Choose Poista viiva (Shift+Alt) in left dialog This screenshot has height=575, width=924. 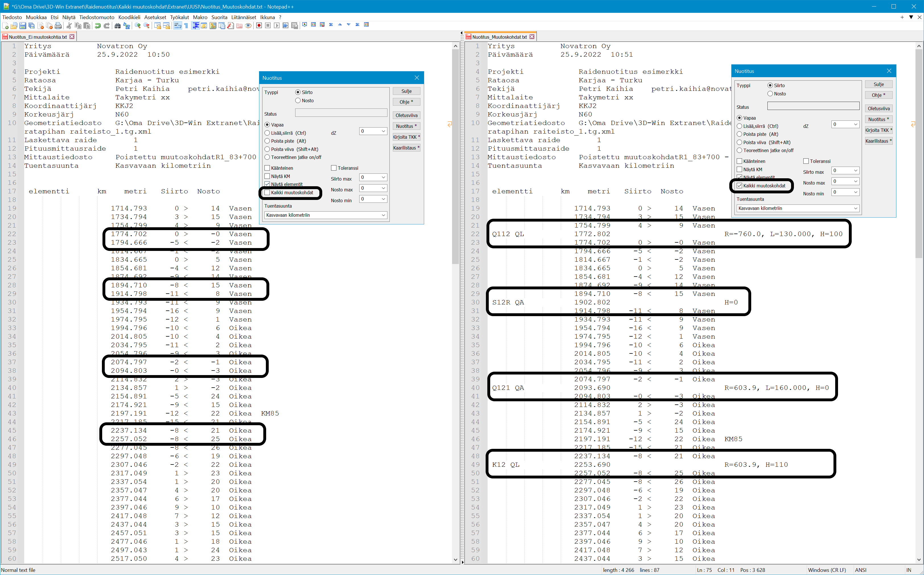267,149
